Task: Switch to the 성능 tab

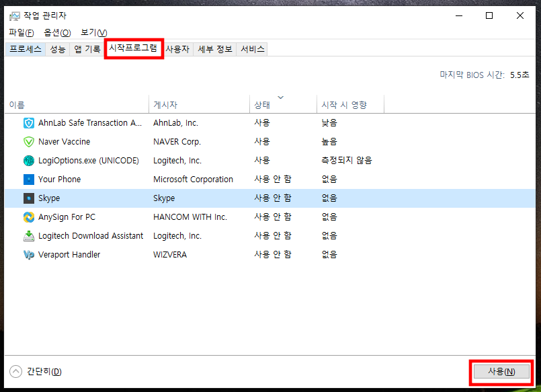Action: point(58,49)
